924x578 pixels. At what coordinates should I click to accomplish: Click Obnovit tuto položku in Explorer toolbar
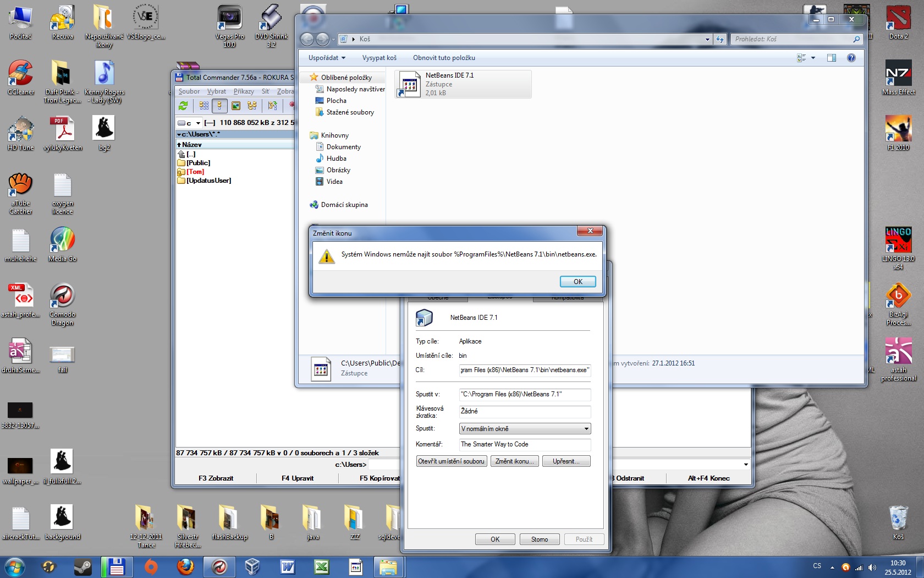tap(444, 58)
